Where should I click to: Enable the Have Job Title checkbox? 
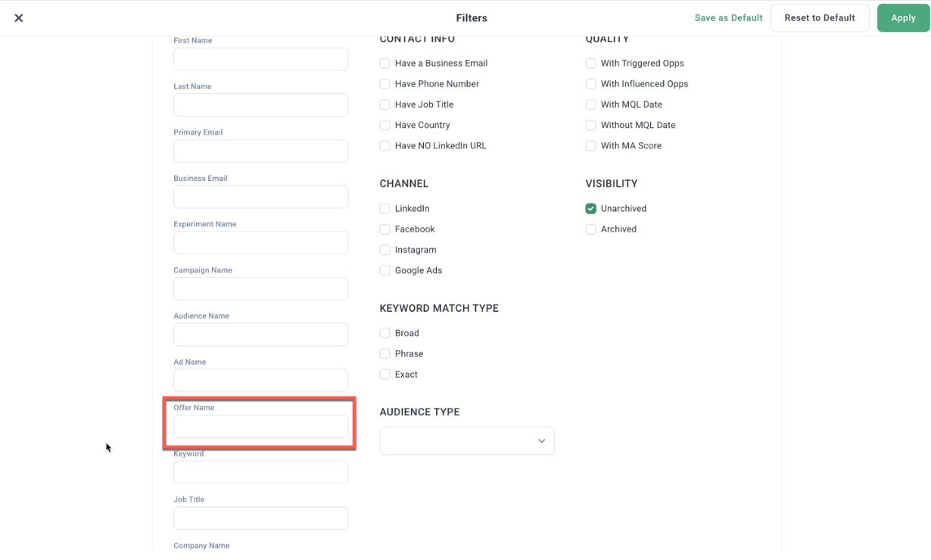(x=385, y=104)
